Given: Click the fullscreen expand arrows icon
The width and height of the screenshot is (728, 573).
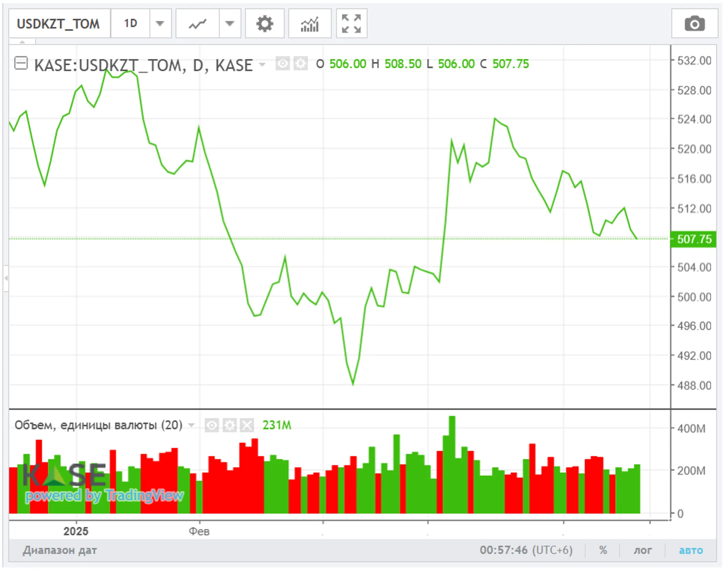Looking at the screenshot, I should pyautogui.click(x=351, y=24).
